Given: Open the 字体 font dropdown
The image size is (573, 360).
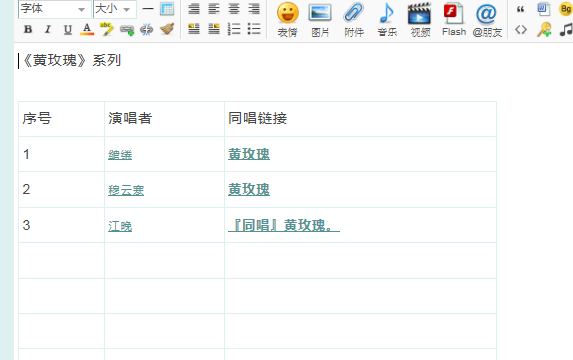Looking at the screenshot, I should point(54,9).
